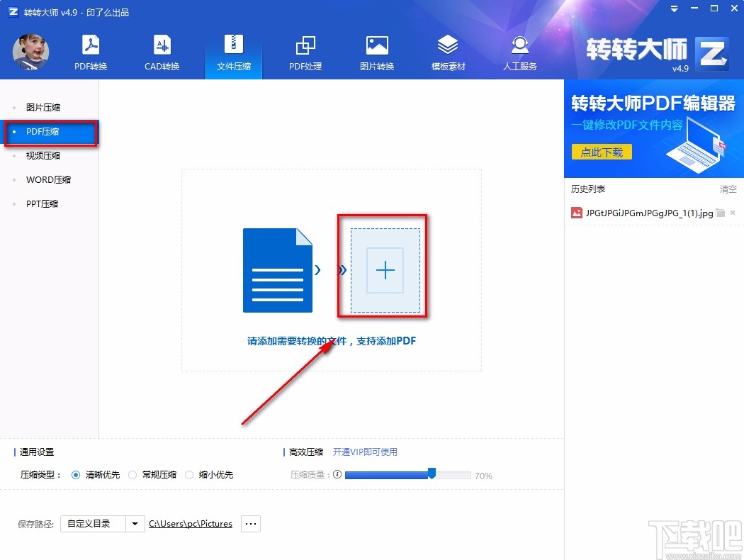Open the ... path browse dialog

point(250,523)
